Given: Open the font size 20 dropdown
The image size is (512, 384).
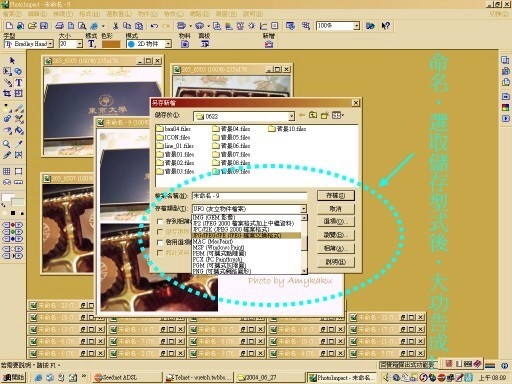Looking at the screenshot, I should 79,44.
